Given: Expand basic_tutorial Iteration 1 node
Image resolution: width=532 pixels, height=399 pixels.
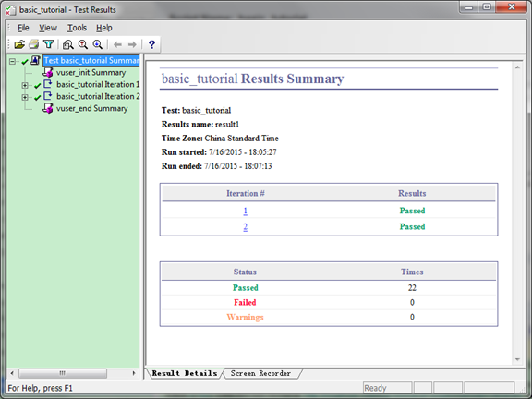Looking at the screenshot, I should 25,85.
